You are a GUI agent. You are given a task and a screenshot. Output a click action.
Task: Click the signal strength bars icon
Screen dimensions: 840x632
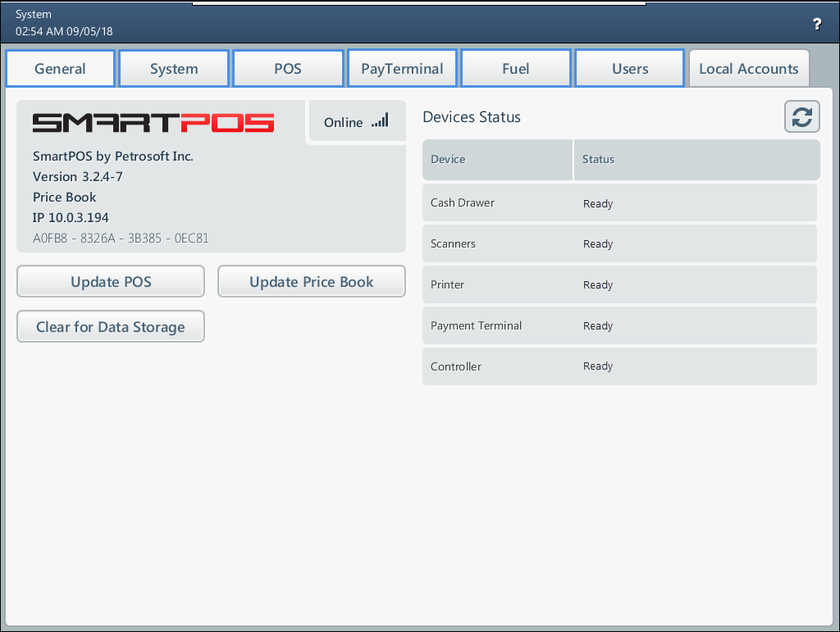379,121
